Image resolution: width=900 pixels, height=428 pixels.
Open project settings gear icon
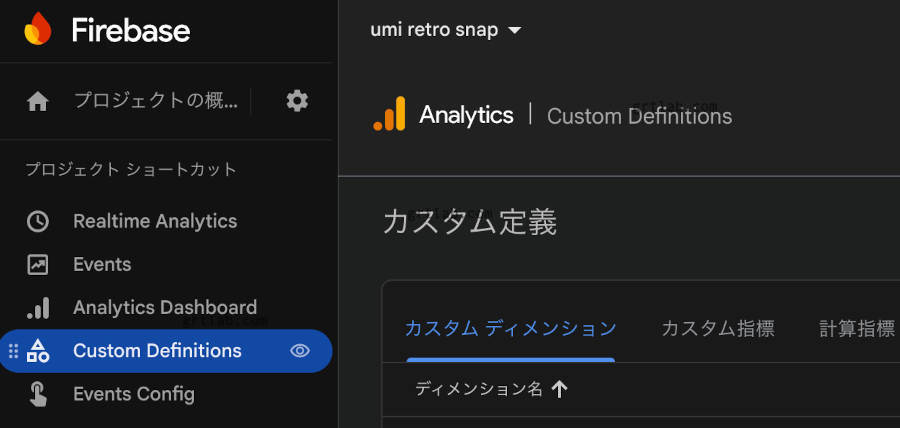point(297,101)
